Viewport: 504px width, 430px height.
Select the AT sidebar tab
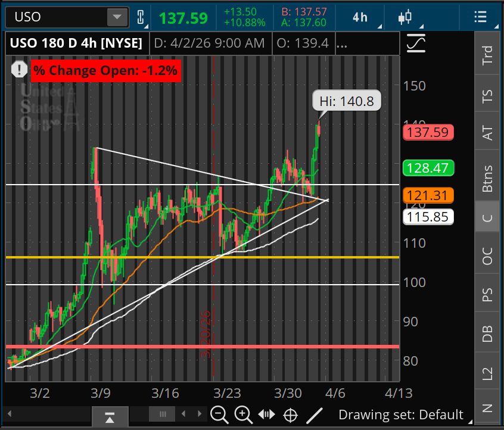click(487, 132)
